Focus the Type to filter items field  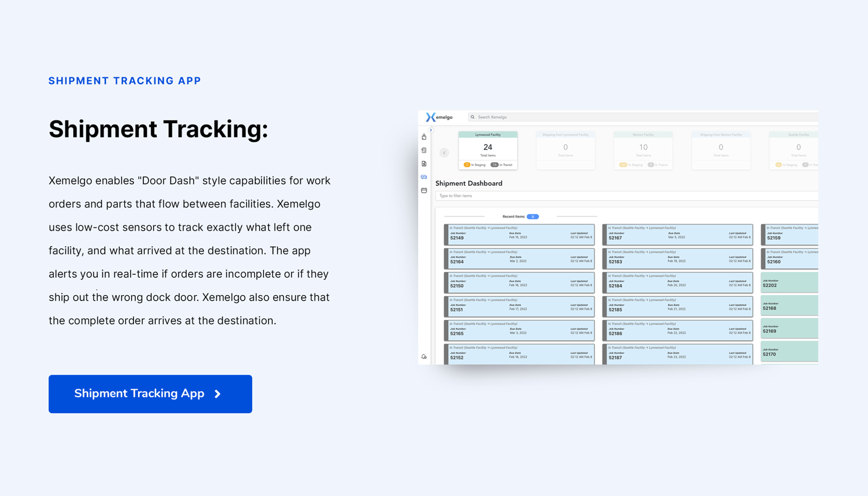[627, 196]
